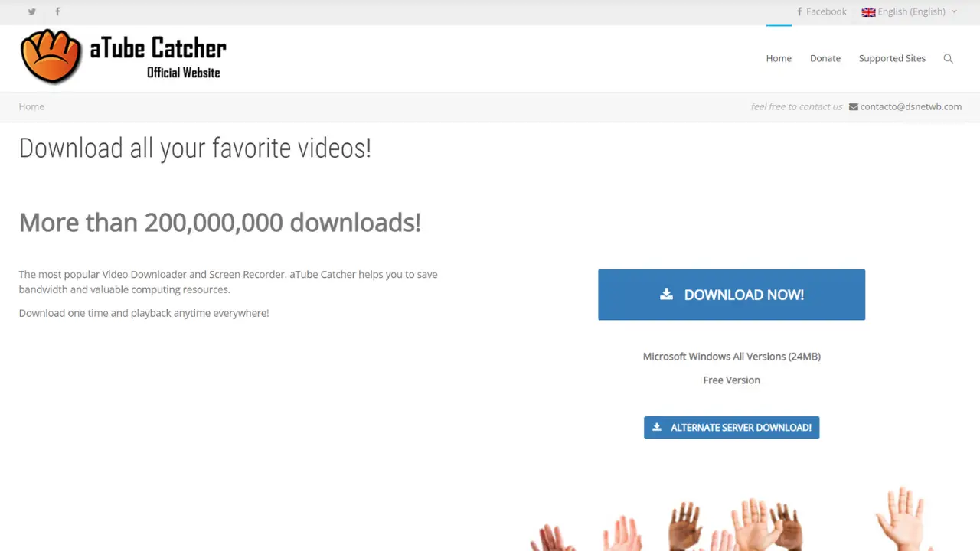
Task: Open the Donate page
Action: click(825, 58)
